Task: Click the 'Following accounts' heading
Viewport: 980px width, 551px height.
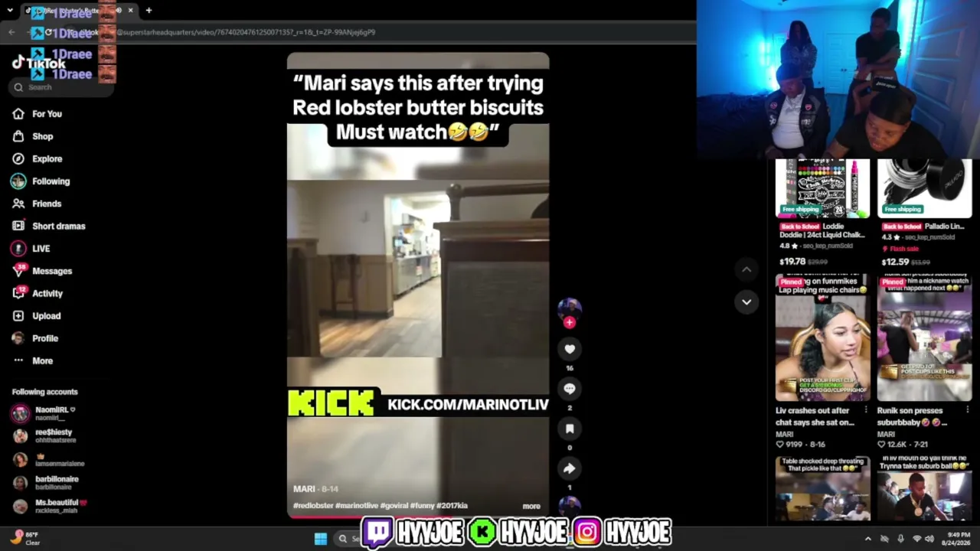Action: 44,392
